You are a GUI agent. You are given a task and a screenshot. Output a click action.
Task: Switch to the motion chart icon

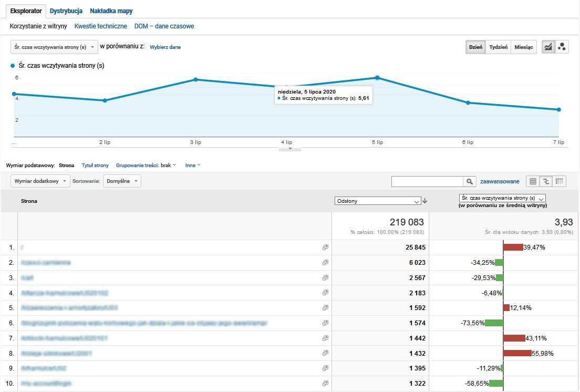[x=562, y=46]
